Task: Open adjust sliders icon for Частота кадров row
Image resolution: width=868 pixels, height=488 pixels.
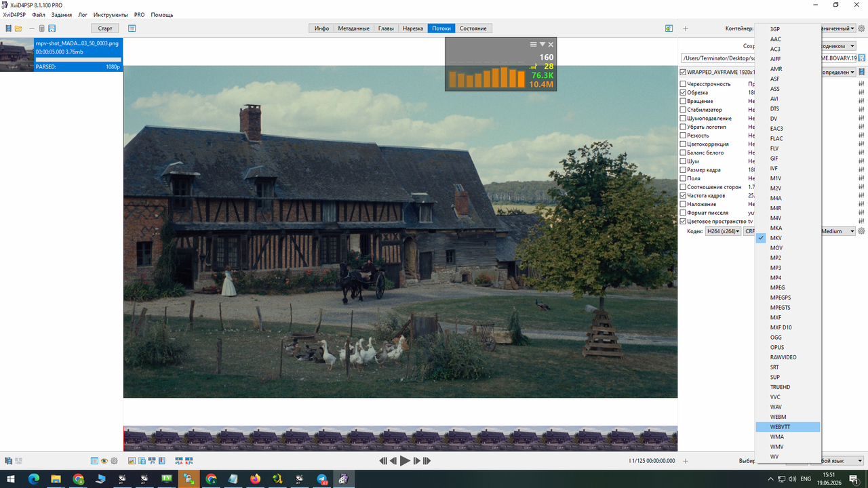Action: click(861, 196)
